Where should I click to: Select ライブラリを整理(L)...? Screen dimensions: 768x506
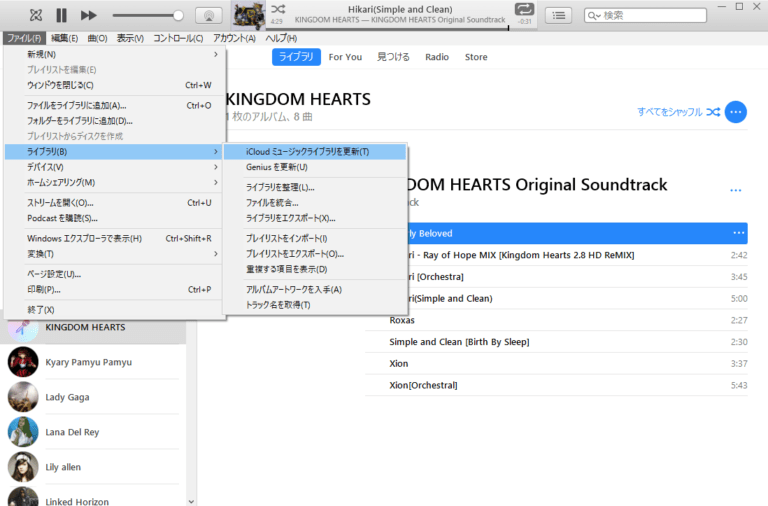pyautogui.click(x=315, y=187)
